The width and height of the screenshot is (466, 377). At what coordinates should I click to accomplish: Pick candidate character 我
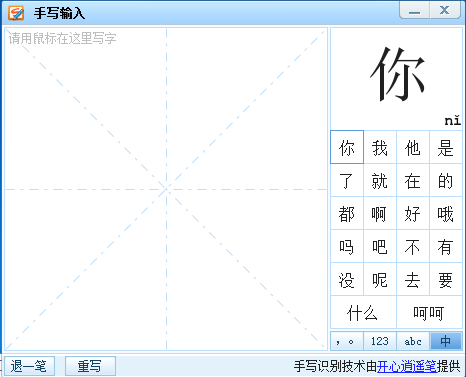(380, 147)
